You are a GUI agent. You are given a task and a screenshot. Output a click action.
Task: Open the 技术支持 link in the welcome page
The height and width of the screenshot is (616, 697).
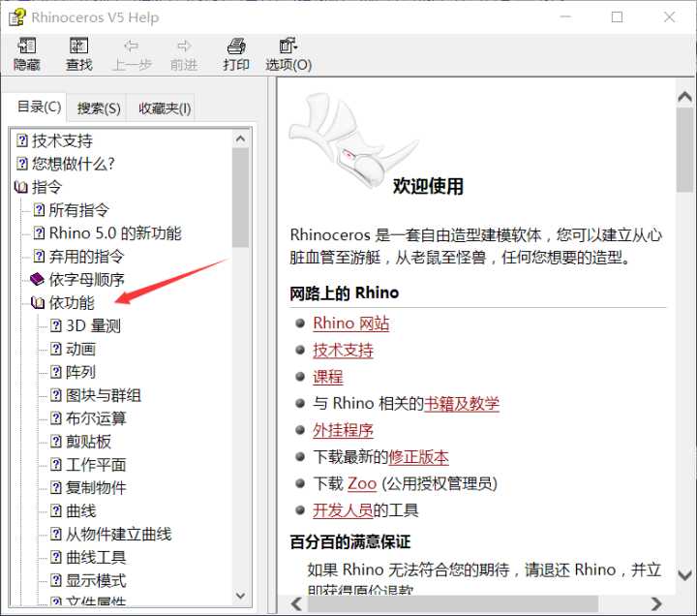343,350
